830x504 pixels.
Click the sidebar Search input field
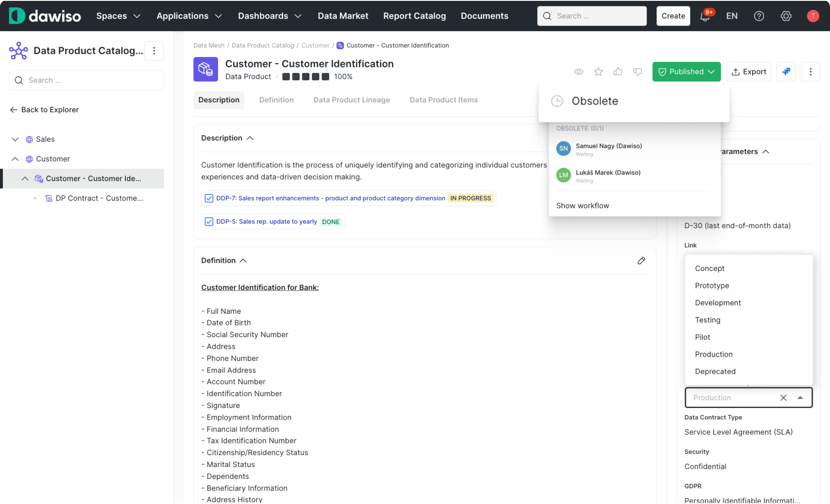point(87,80)
